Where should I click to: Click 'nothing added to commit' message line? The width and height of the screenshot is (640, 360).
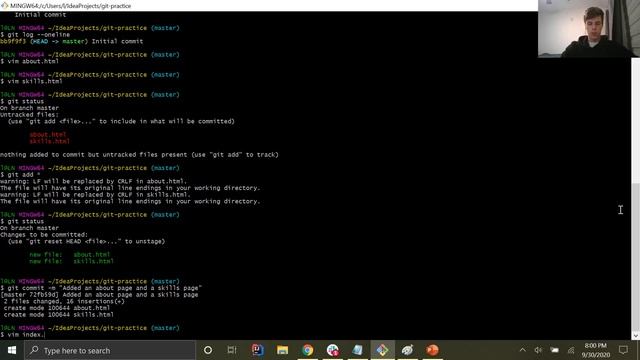click(x=139, y=155)
